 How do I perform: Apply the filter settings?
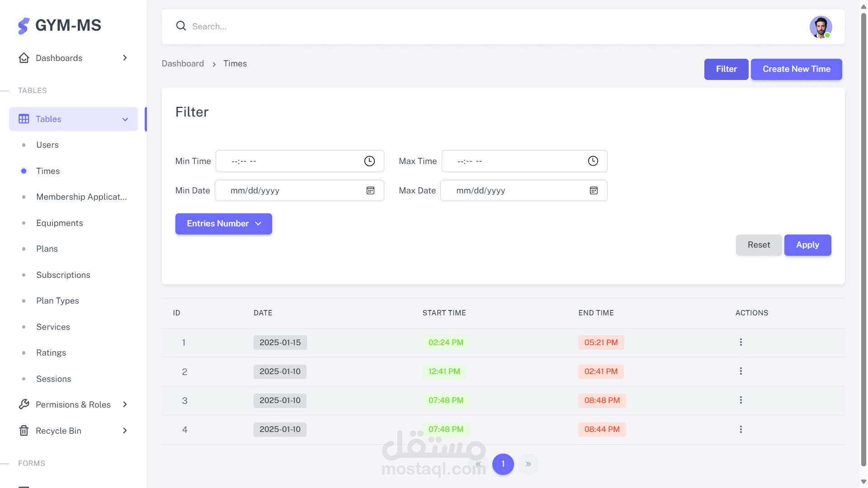pyautogui.click(x=807, y=245)
